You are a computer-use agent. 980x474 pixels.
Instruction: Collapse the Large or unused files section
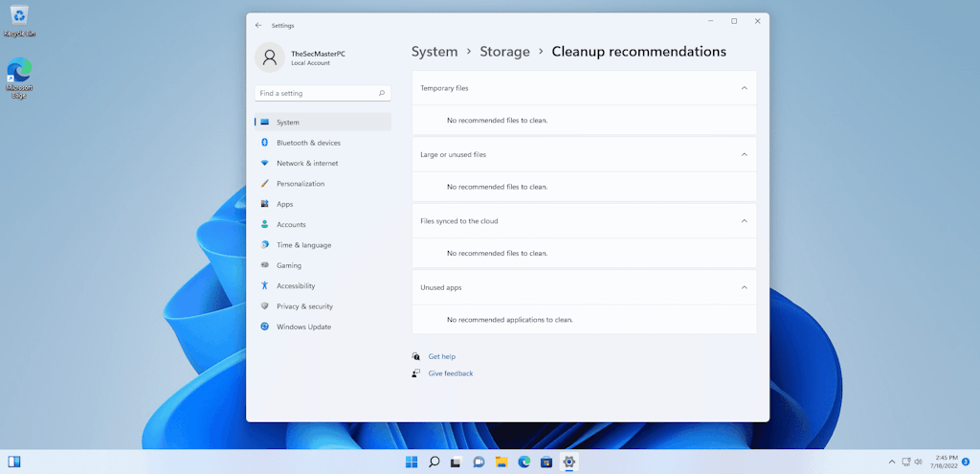744,154
